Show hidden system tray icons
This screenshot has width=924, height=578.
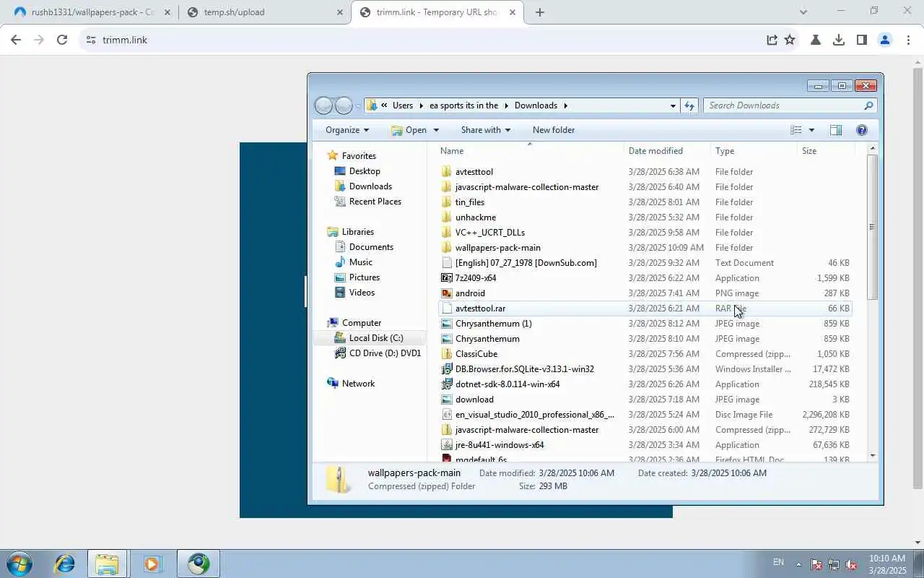point(798,564)
